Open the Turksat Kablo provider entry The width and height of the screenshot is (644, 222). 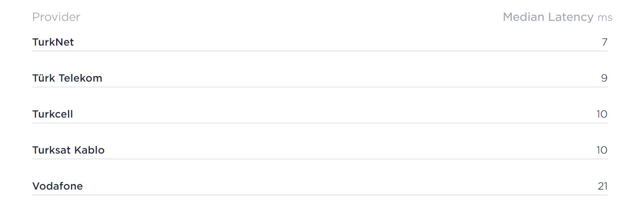tap(68, 150)
